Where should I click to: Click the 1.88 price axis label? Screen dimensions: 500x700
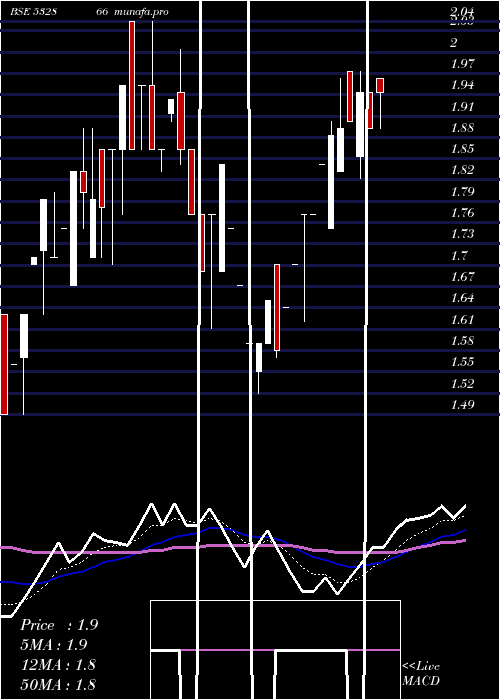pos(462,128)
